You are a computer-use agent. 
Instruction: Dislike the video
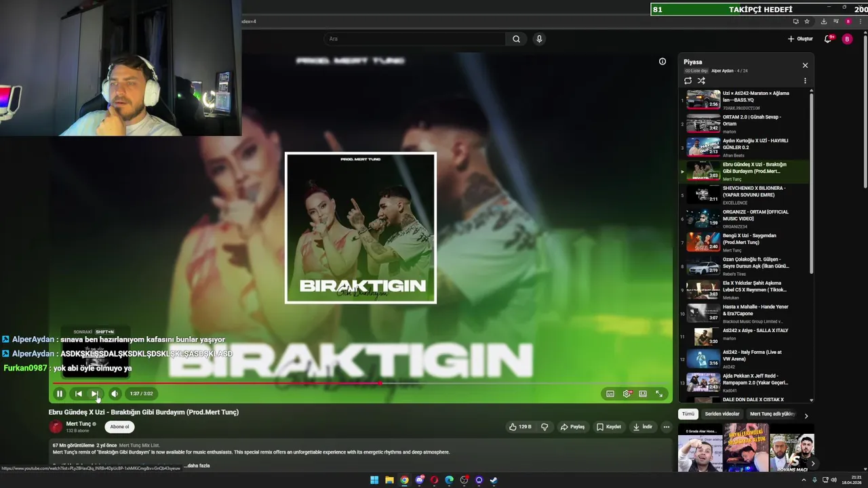(545, 427)
